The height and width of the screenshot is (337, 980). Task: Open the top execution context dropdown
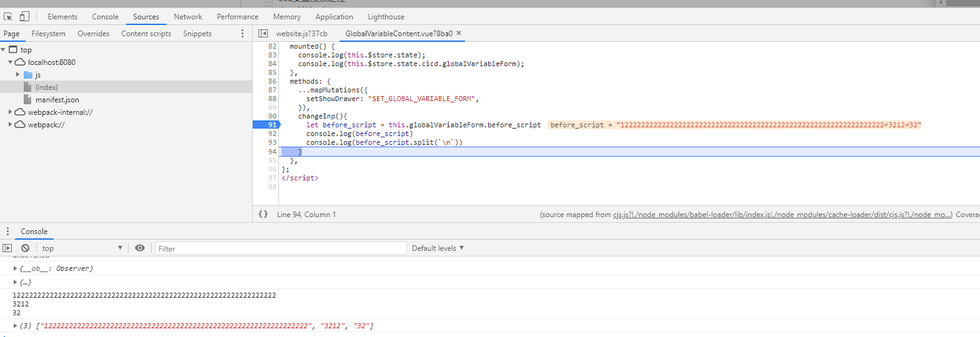click(x=82, y=248)
